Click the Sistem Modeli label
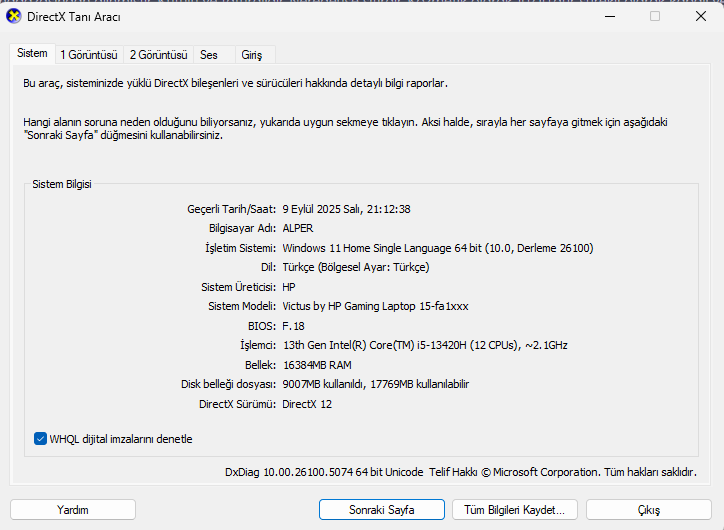 242,306
